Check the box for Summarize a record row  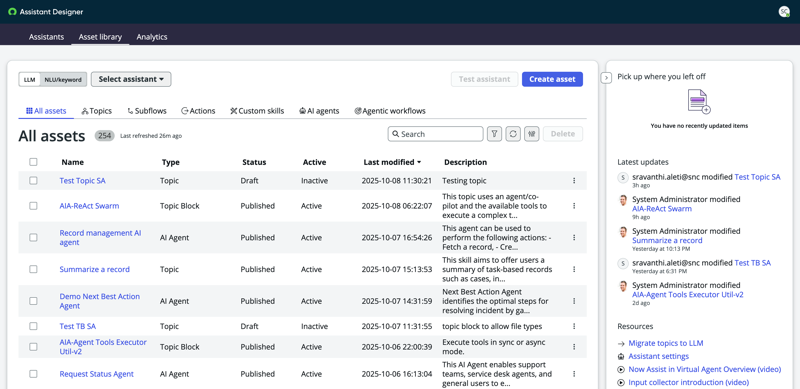(33, 269)
